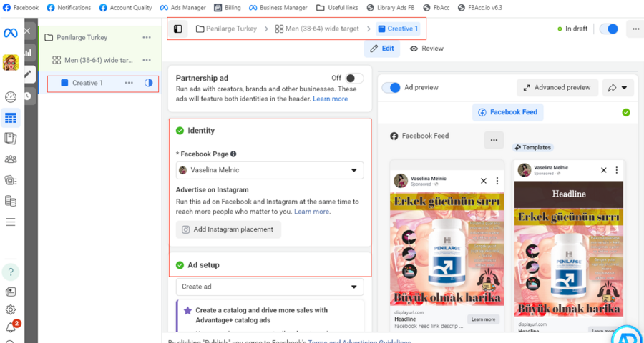The height and width of the screenshot is (343, 644).
Task: Close the first ad preview with X
Action: click(x=484, y=181)
